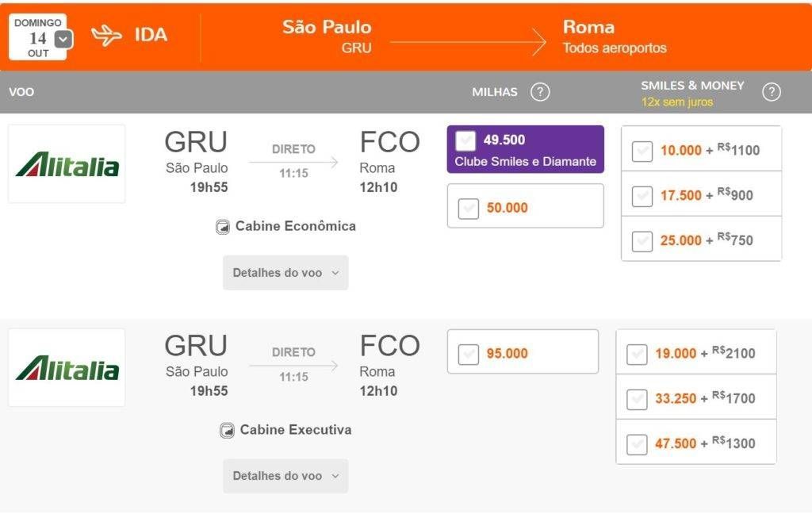Click the DOMINGO 14 OUT date box
Viewport: 812px width, 518px height.
(38, 37)
